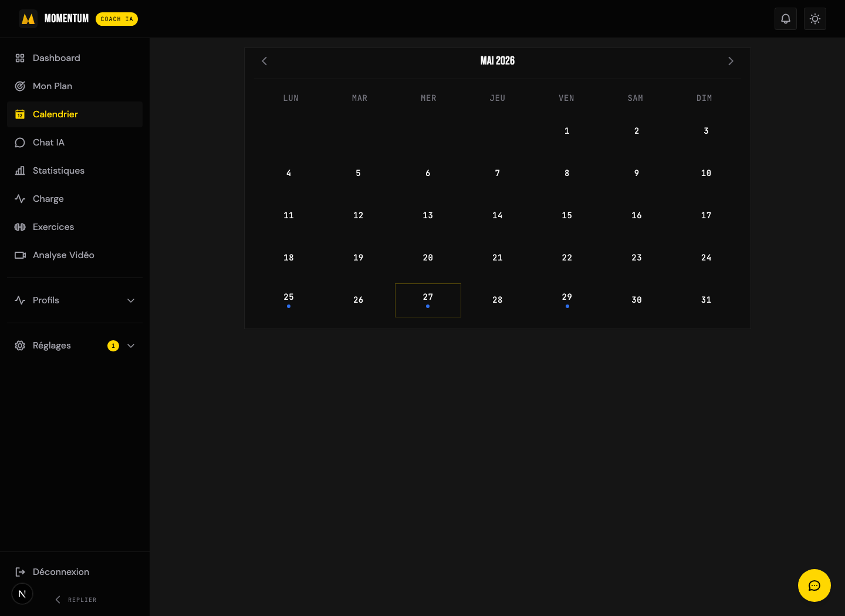Image resolution: width=845 pixels, height=616 pixels.
Task: Open Chat IA page
Action: [75, 143]
